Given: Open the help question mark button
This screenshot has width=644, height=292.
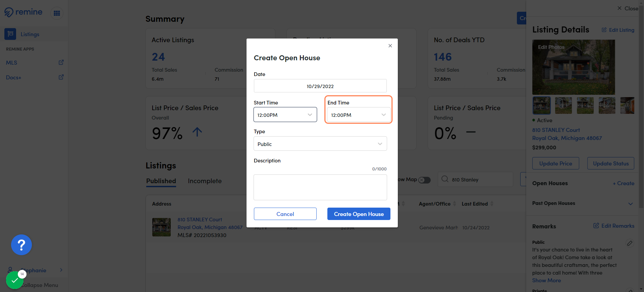Looking at the screenshot, I should click(x=21, y=245).
